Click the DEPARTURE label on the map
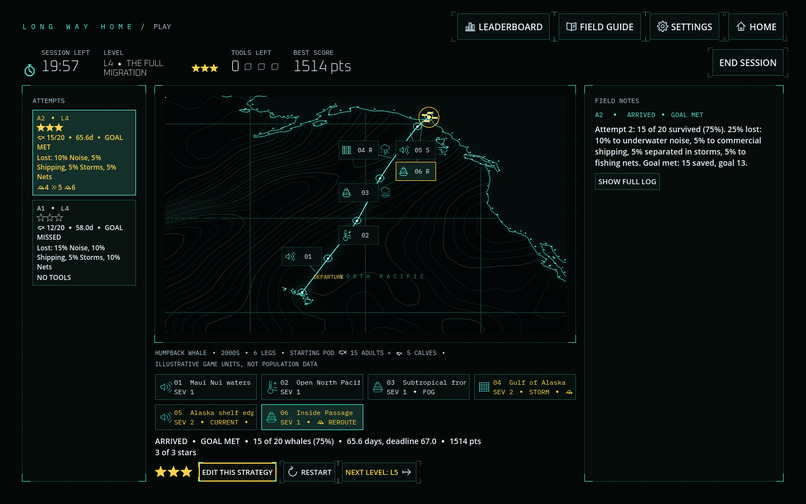This screenshot has width=806, height=504. 328,277
